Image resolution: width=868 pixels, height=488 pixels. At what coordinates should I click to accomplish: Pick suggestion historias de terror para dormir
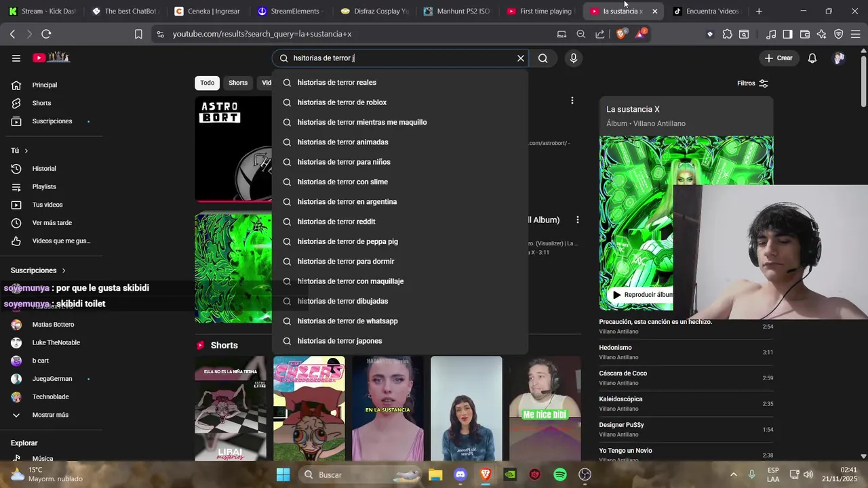coord(400,262)
